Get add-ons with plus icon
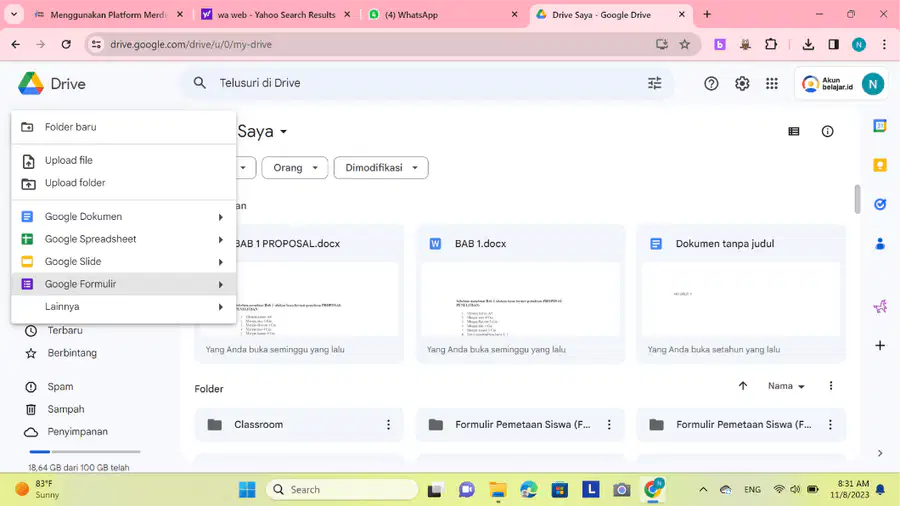The image size is (900, 506). (880, 345)
